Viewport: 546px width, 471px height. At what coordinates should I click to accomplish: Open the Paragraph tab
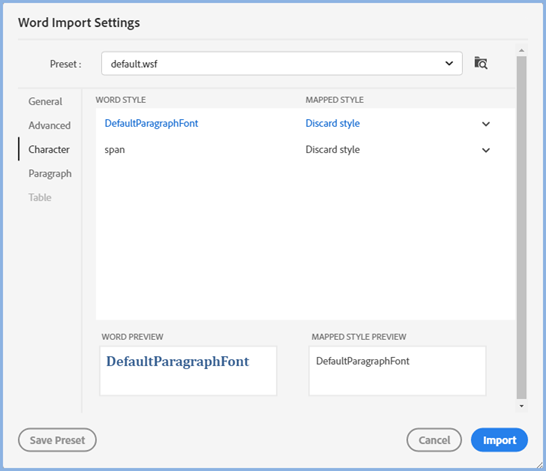click(50, 173)
